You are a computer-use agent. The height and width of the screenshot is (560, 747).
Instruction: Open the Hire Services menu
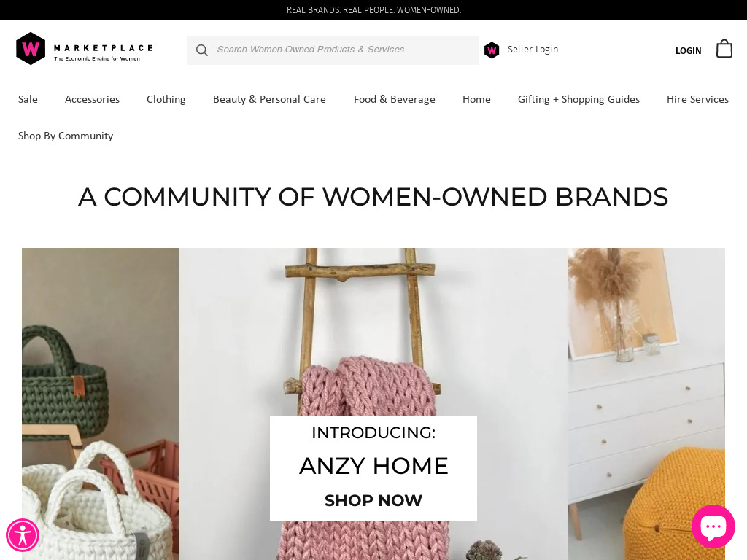point(697,99)
